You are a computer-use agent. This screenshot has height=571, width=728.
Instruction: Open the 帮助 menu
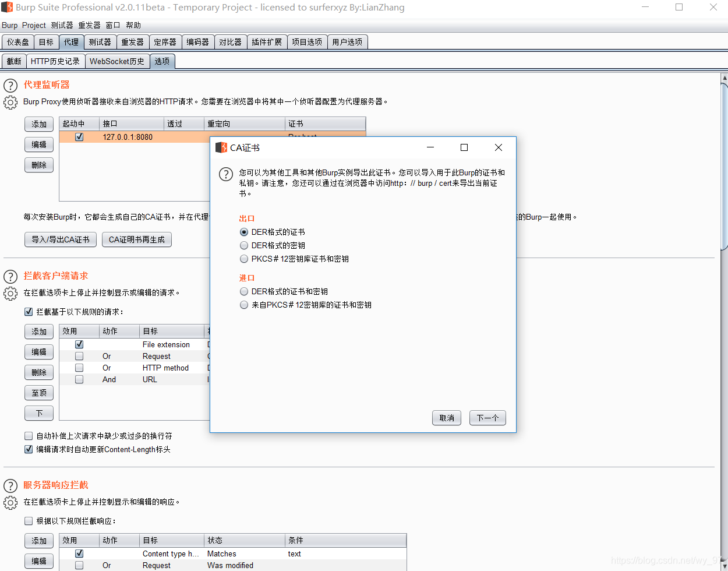(133, 25)
